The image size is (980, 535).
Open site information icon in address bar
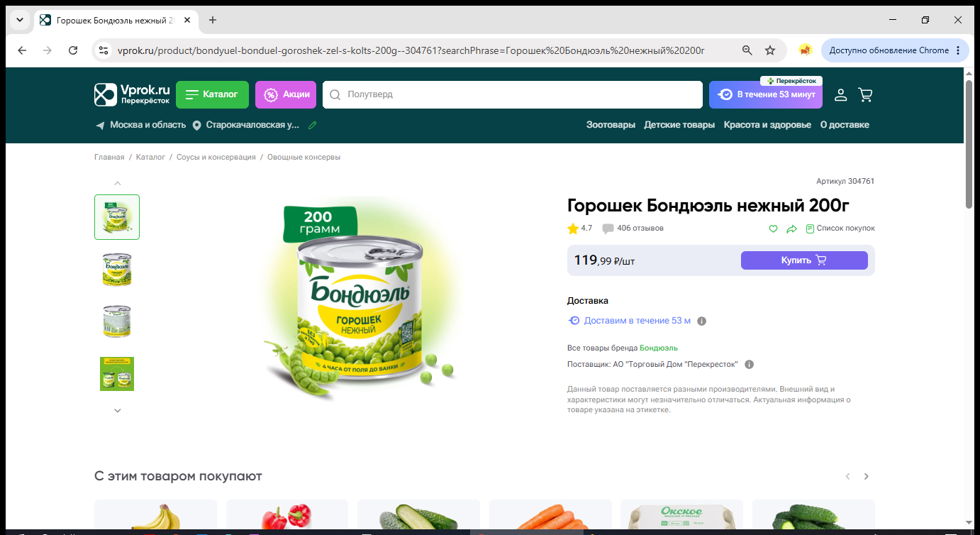click(x=104, y=50)
